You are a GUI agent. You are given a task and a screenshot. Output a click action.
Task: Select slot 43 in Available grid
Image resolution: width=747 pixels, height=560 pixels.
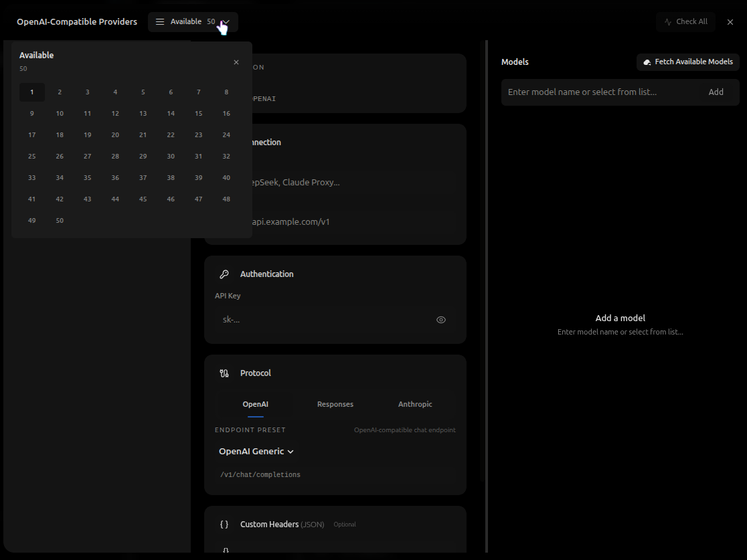pyautogui.click(x=87, y=199)
